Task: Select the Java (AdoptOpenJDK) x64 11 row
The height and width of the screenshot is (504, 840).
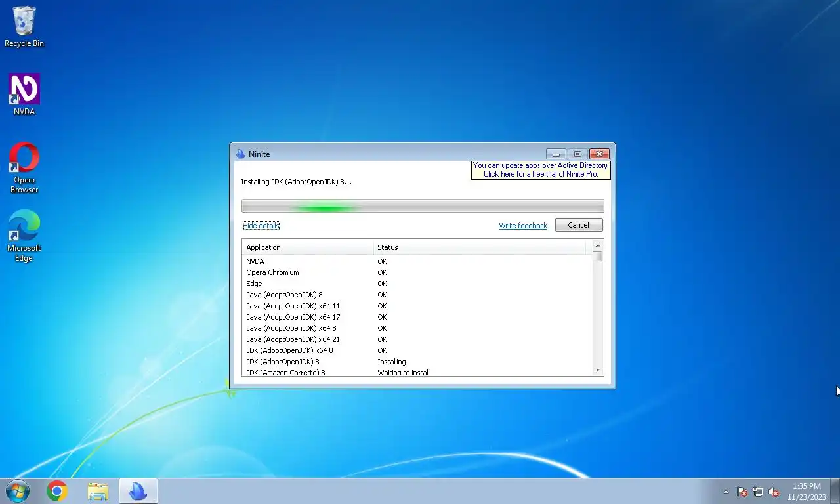Action: tap(417, 306)
